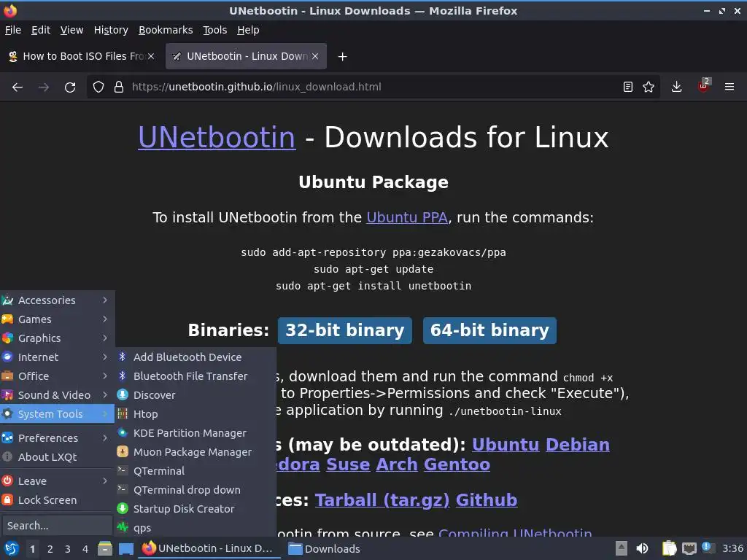Screen dimensions: 747x560
Task: Launch Discover software center
Action: (196, 394)
